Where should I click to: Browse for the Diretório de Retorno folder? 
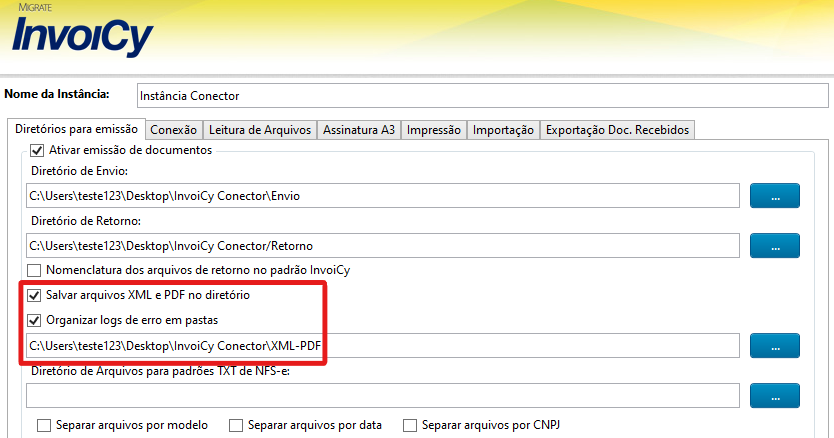coord(775,245)
